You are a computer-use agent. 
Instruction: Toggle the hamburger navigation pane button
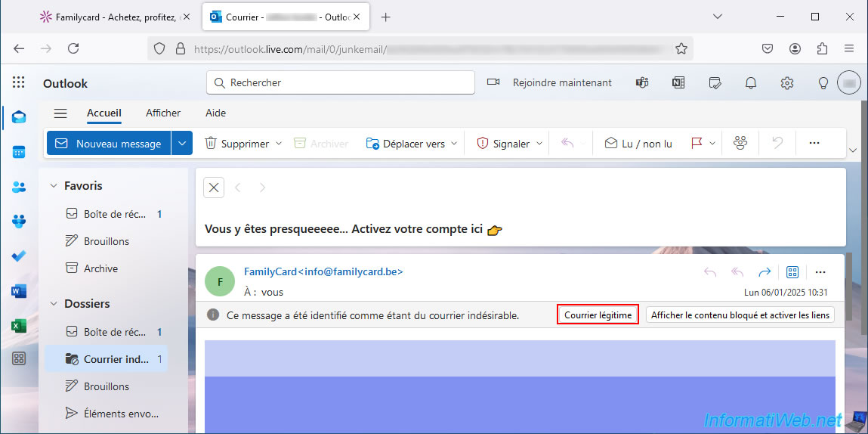point(60,113)
